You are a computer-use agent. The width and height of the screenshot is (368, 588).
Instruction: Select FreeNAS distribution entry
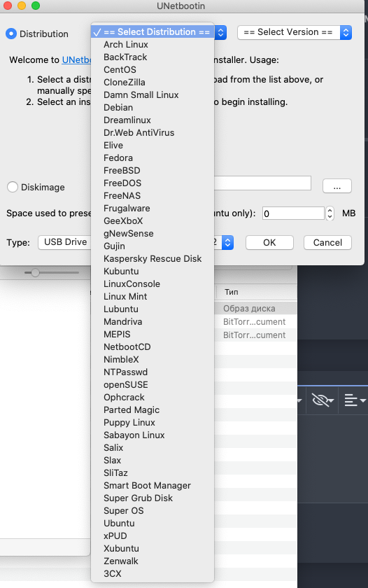[153, 196]
